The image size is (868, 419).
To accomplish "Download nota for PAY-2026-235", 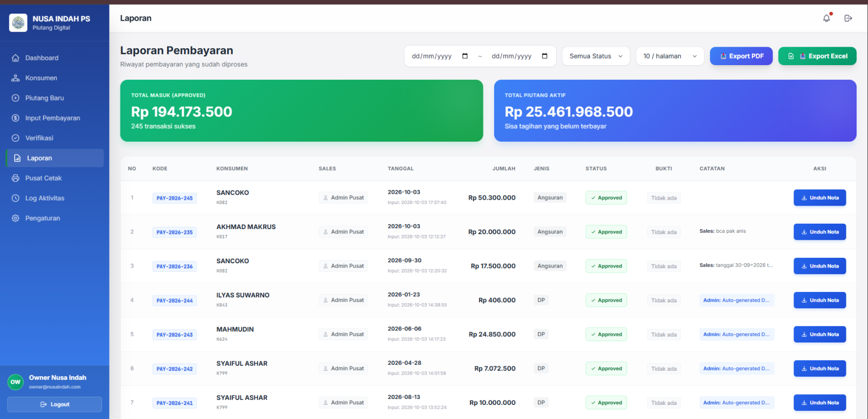I will click(x=820, y=232).
